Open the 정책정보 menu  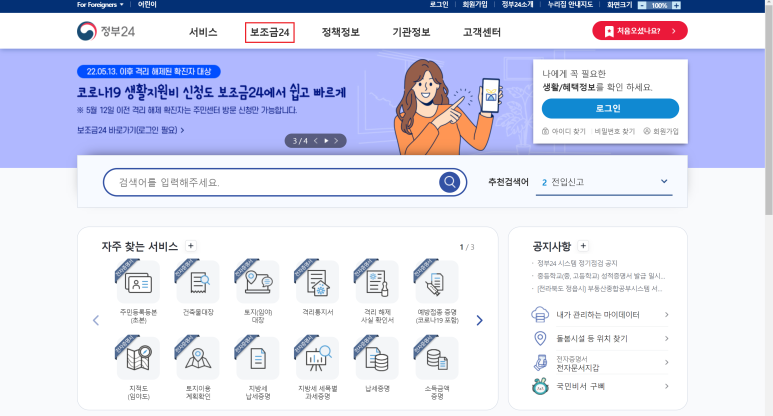[341, 32]
